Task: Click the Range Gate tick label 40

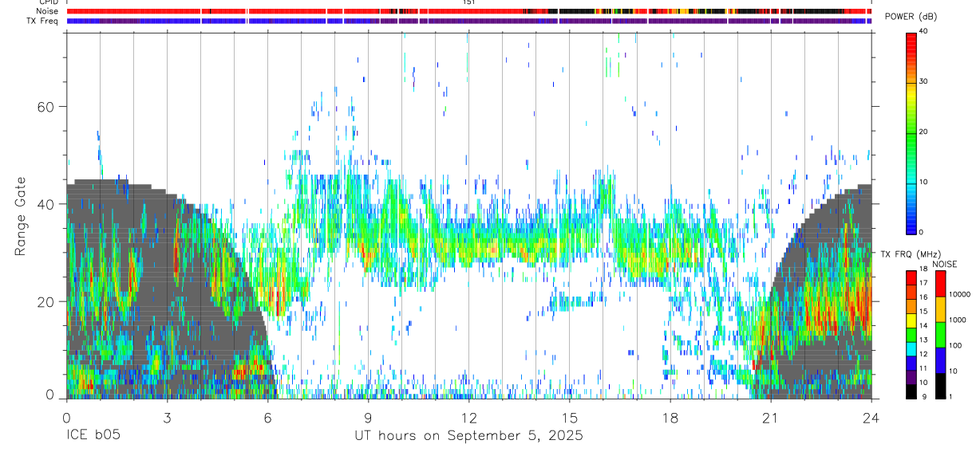Action: 45,204
